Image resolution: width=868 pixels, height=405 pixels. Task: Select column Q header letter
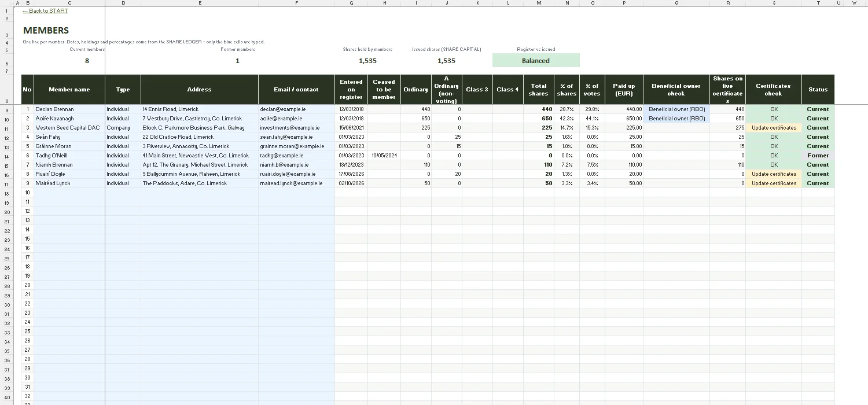point(676,3)
